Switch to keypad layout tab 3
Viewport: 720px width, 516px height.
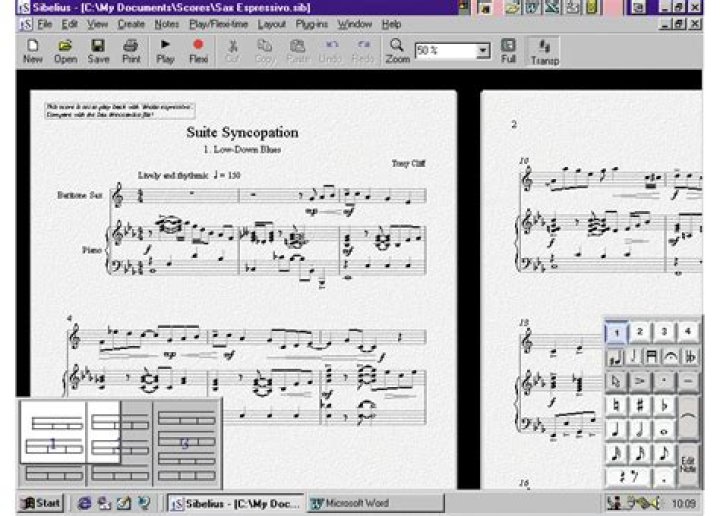(x=664, y=331)
